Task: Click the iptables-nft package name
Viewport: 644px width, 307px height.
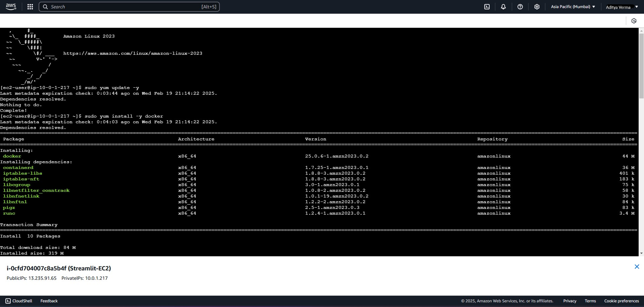Action: click(x=21, y=179)
